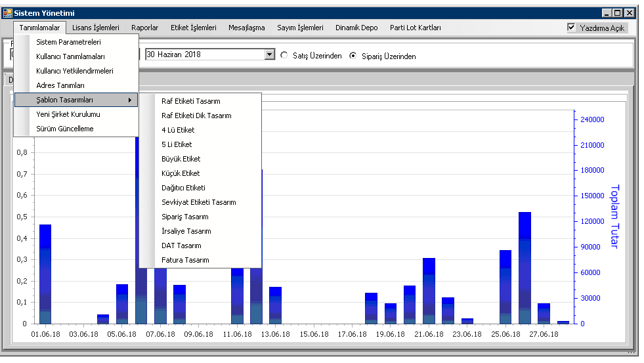This screenshot has width=644, height=363.
Task: Choose Sürüm Güncelleme menu entry
Action: point(76,129)
